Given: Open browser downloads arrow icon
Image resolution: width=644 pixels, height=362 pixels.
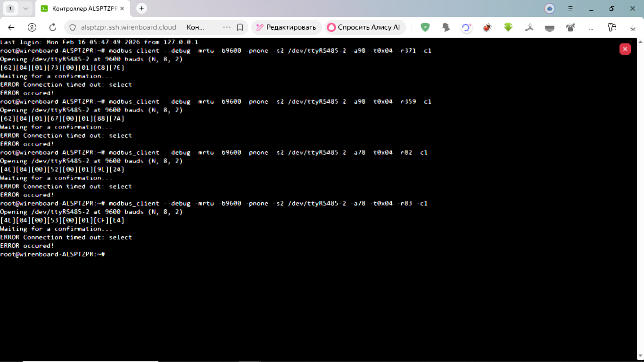Looking at the screenshot, I should tap(633, 27).
